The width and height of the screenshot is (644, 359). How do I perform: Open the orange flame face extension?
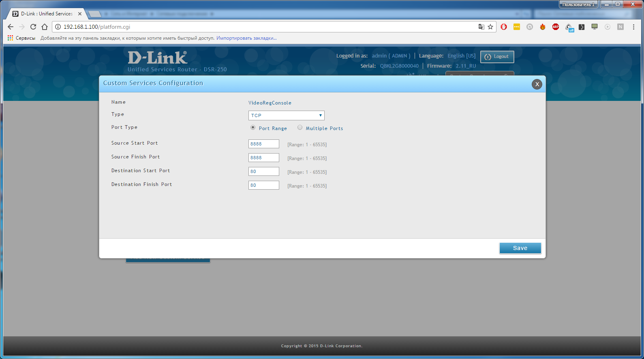click(x=543, y=27)
